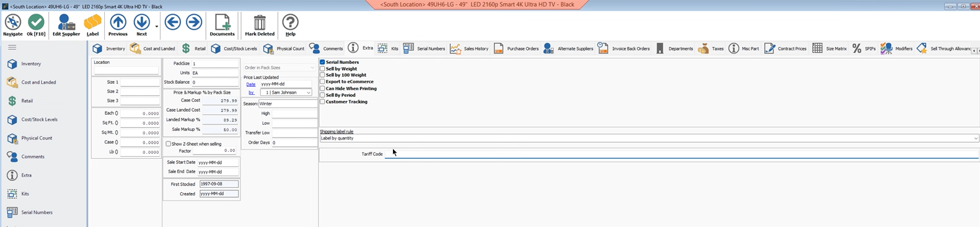Open the Serial Numbers tab
980x227 pixels.
coord(424,48)
